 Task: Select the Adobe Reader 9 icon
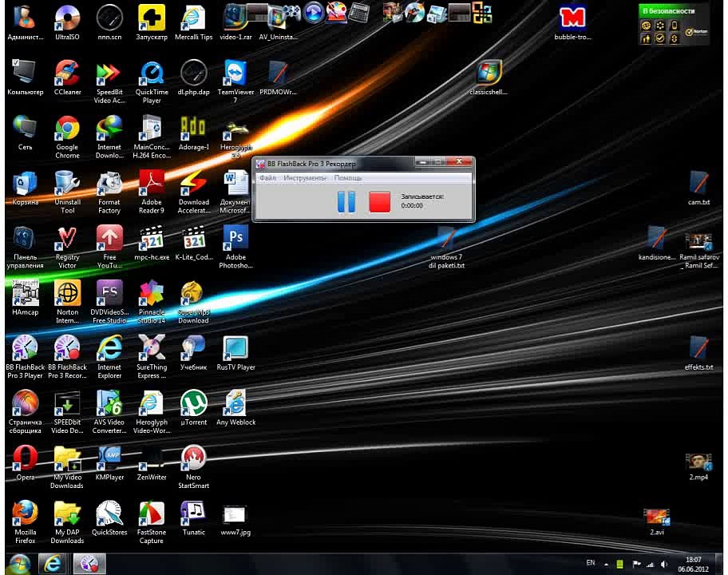tap(152, 192)
